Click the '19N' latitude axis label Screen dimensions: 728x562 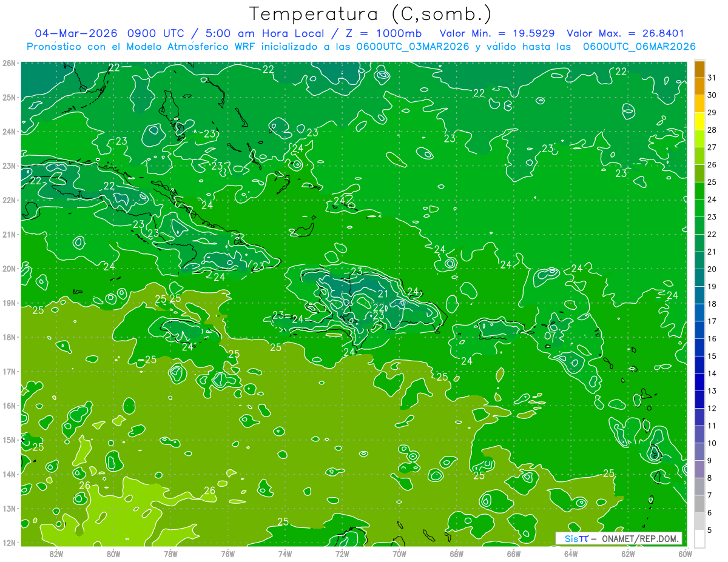coord(9,303)
